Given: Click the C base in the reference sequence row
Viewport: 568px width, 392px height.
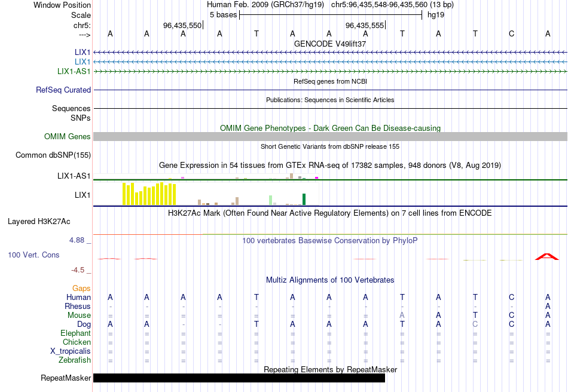Looking at the screenshot, I should click(x=511, y=33).
